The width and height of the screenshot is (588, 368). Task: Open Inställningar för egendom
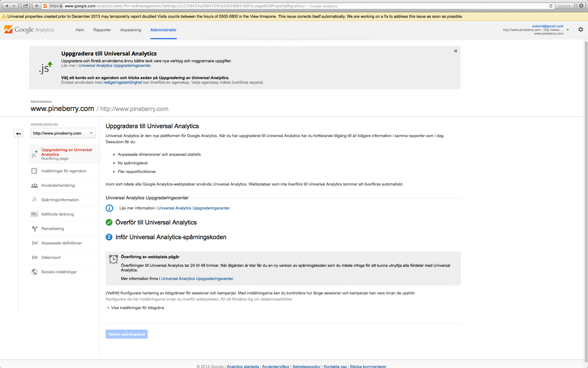(x=64, y=171)
